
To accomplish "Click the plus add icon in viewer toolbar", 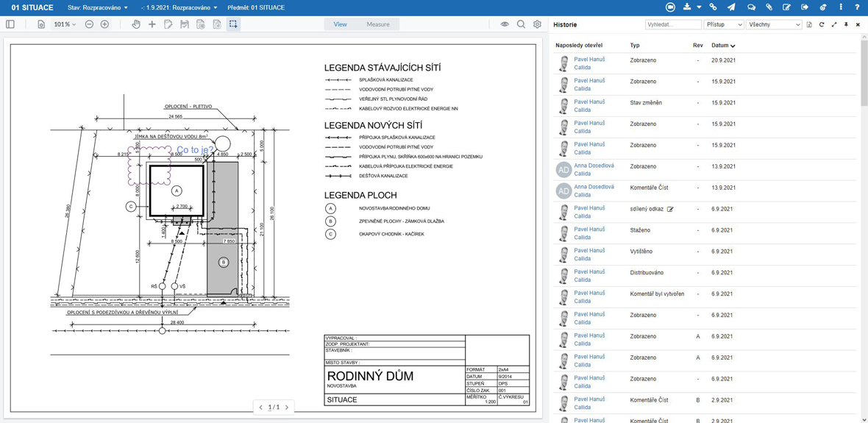I will [x=152, y=24].
